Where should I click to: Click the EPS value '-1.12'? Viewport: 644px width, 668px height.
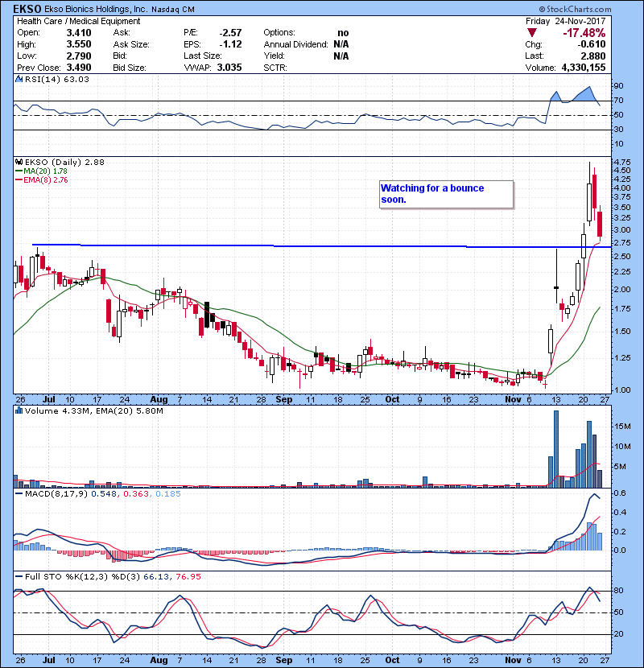click(x=230, y=44)
